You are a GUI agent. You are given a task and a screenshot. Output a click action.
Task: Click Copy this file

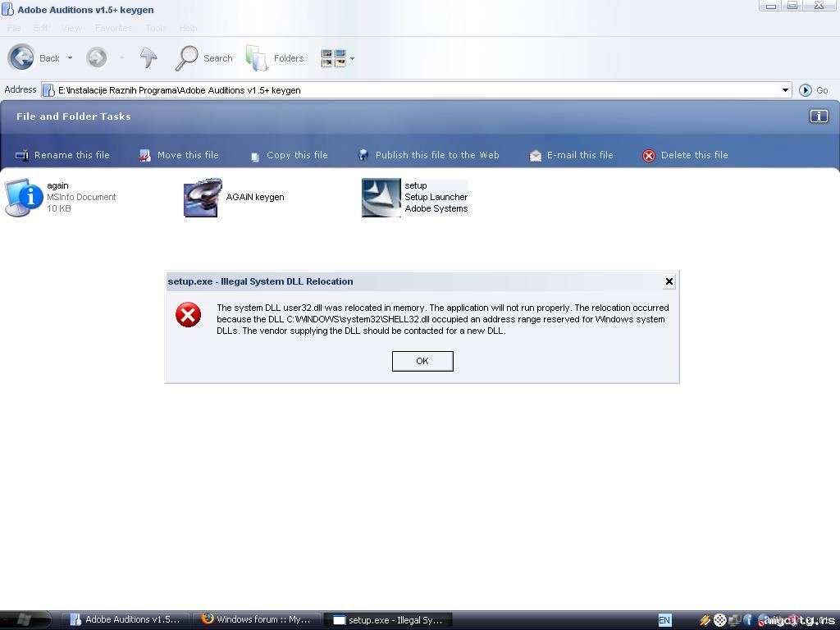pos(290,155)
